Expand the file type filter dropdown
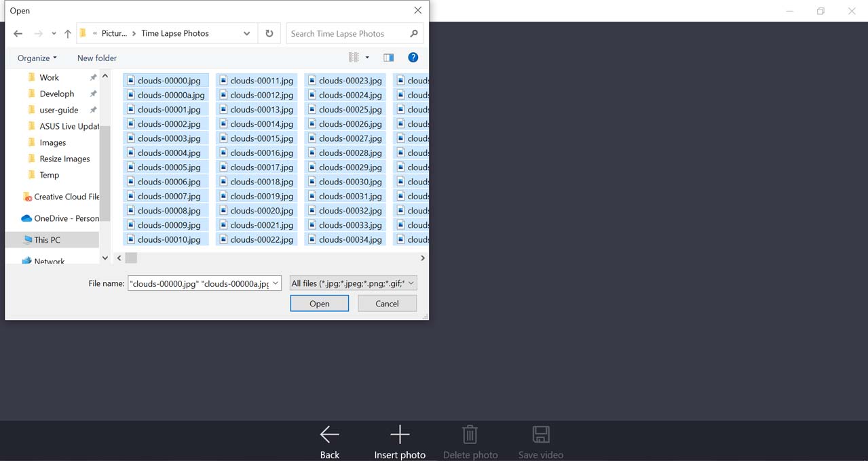The width and height of the screenshot is (868, 461). click(x=411, y=283)
